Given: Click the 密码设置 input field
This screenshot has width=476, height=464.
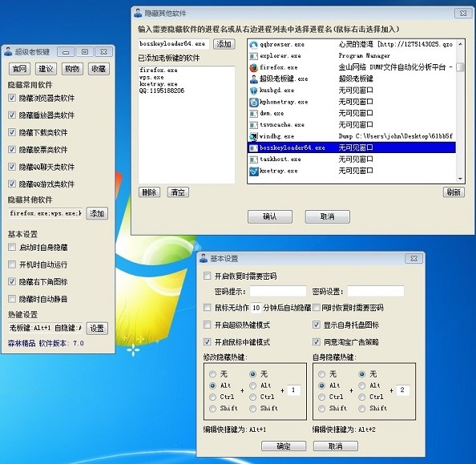Looking at the screenshot, I should [x=376, y=291].
